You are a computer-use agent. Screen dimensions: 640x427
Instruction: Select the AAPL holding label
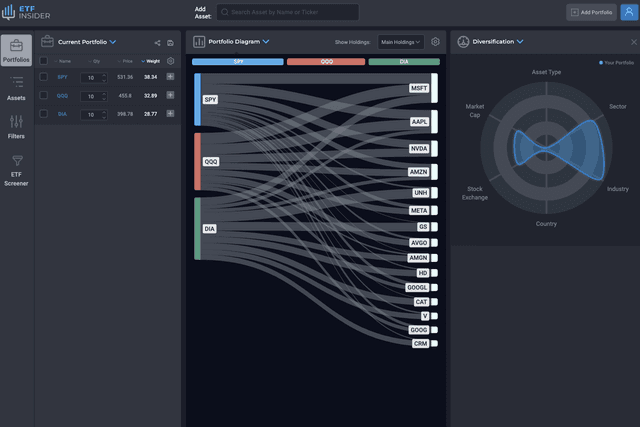[419, 122]
